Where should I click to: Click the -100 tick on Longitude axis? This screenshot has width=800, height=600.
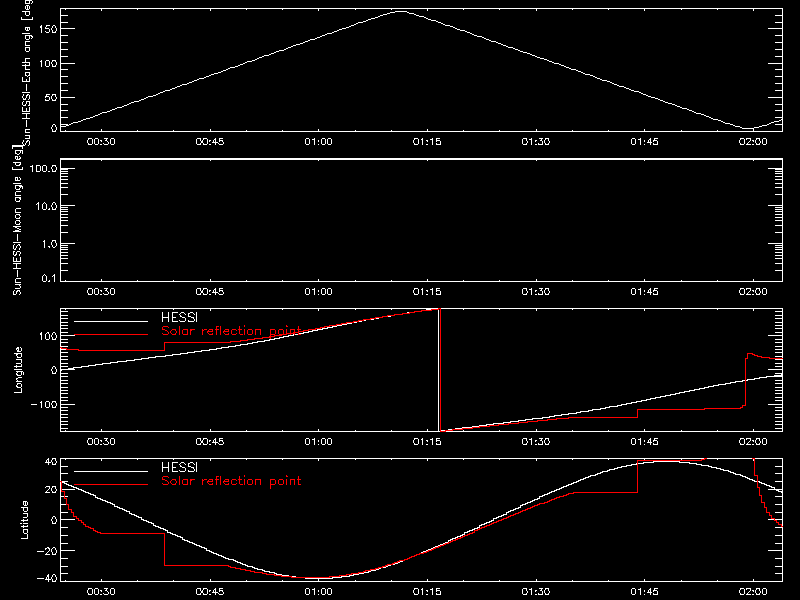click(44, 404)
